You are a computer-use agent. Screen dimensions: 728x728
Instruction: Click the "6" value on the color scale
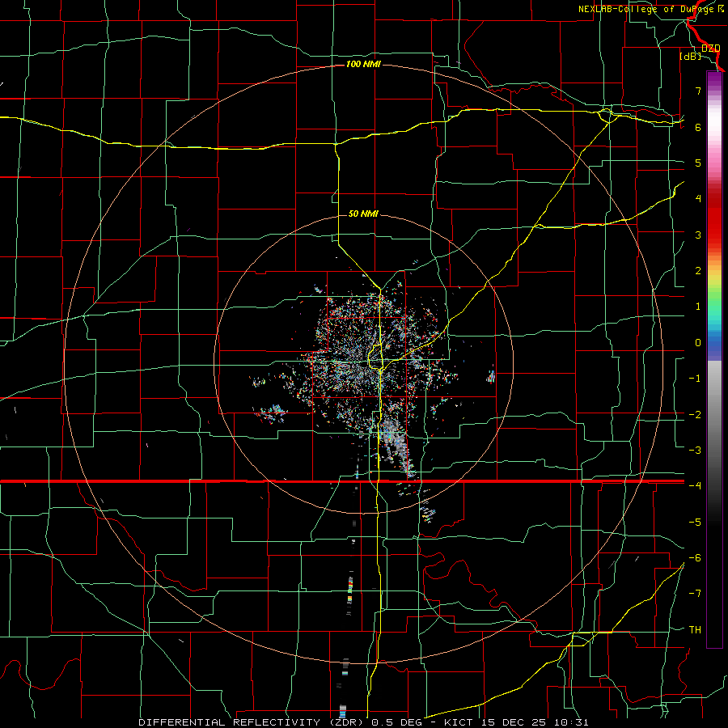(x=698, y=127)
